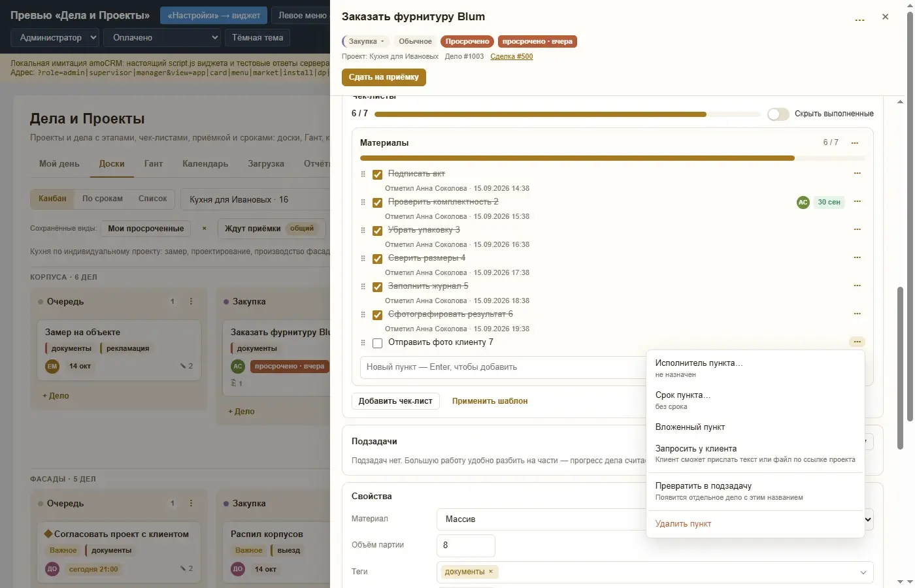Image resolution: width=915 pixels, height=588 pixels.
Task: Open the Корпуса «Очередь» column menu
Action: point(191,302)
